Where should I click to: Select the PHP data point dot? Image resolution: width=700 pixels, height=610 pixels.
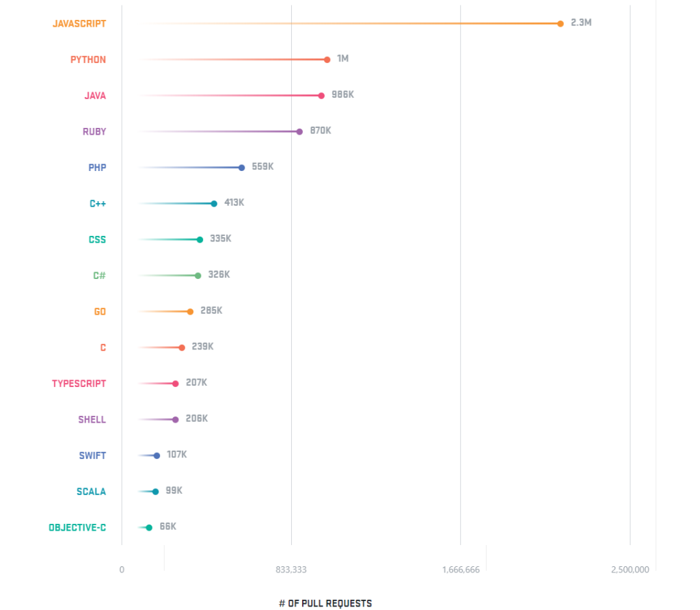[241, 168]
